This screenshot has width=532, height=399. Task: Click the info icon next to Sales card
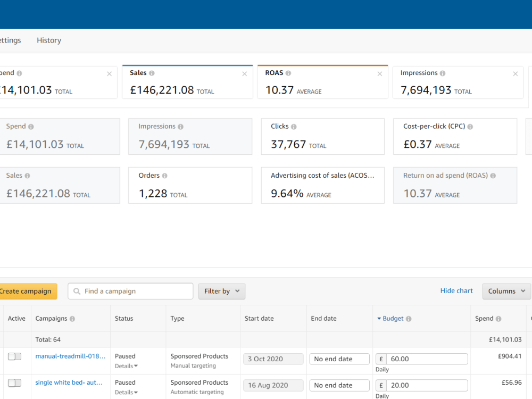point(152,73)
